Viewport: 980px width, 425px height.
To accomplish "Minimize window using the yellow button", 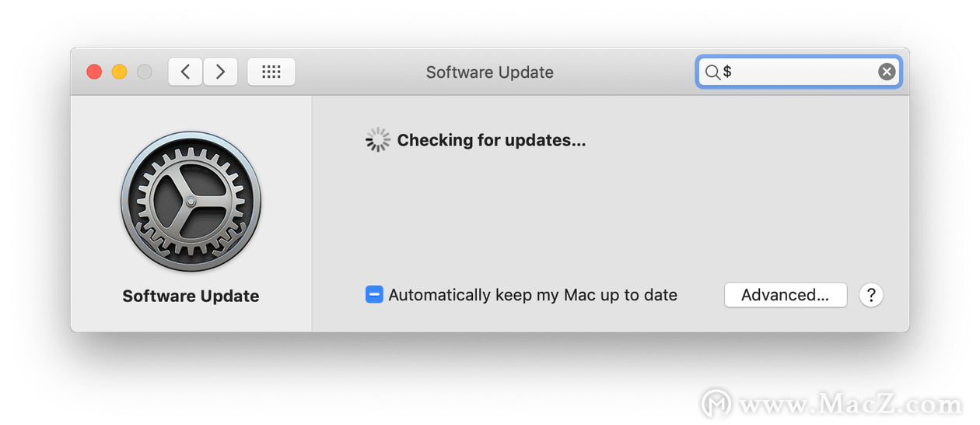I will [x=119, y=72].
